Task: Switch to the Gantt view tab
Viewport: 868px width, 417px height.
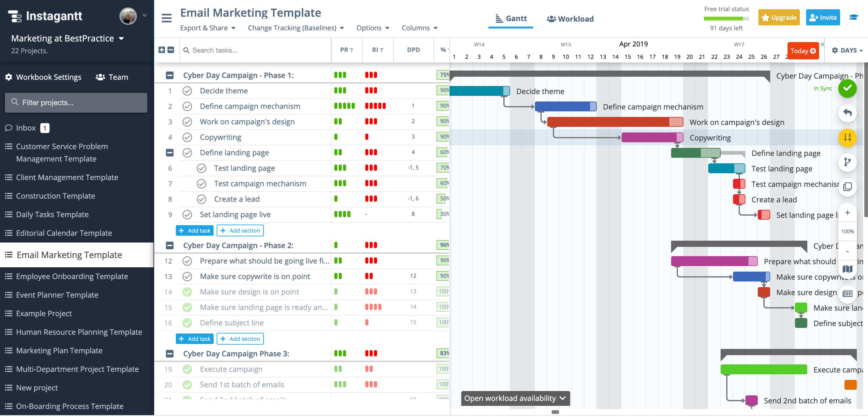Action: [510, 18]
